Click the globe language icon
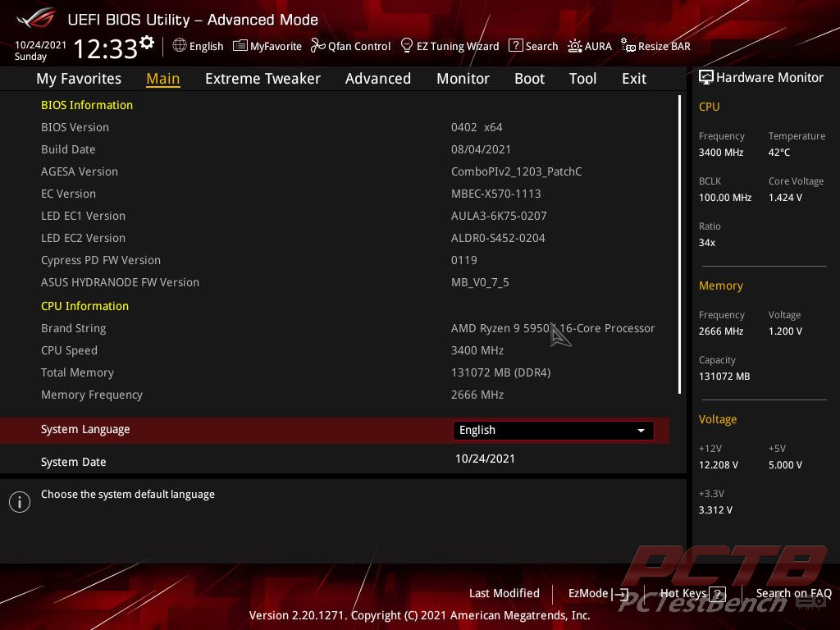Viewport: 840px width, 630px height. tap(180, 46)
